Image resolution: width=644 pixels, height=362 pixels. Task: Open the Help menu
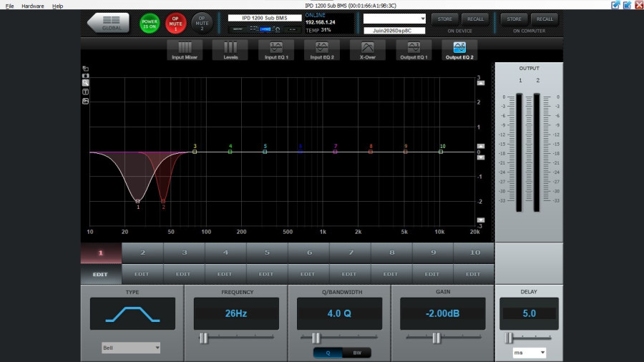coord(57,6)
